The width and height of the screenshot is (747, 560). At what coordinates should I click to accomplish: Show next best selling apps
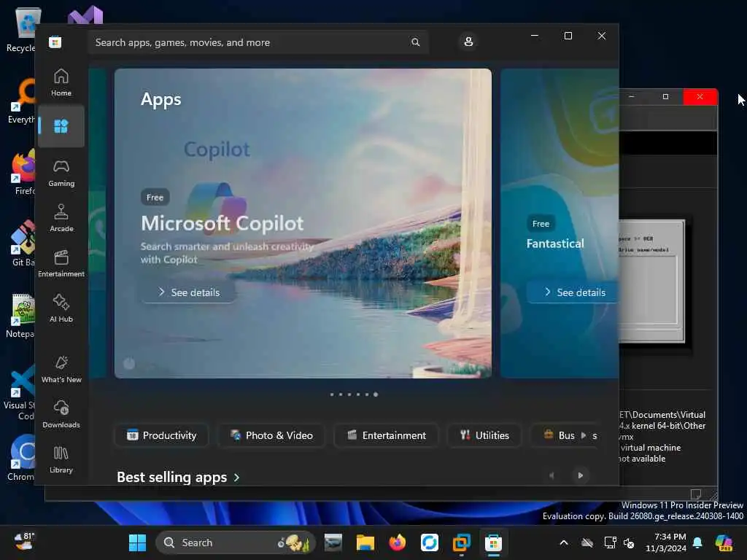click(x=580, y=475)
